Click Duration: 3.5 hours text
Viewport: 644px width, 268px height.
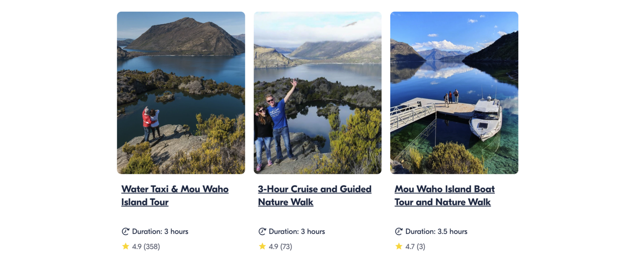(x=436, y=231)
